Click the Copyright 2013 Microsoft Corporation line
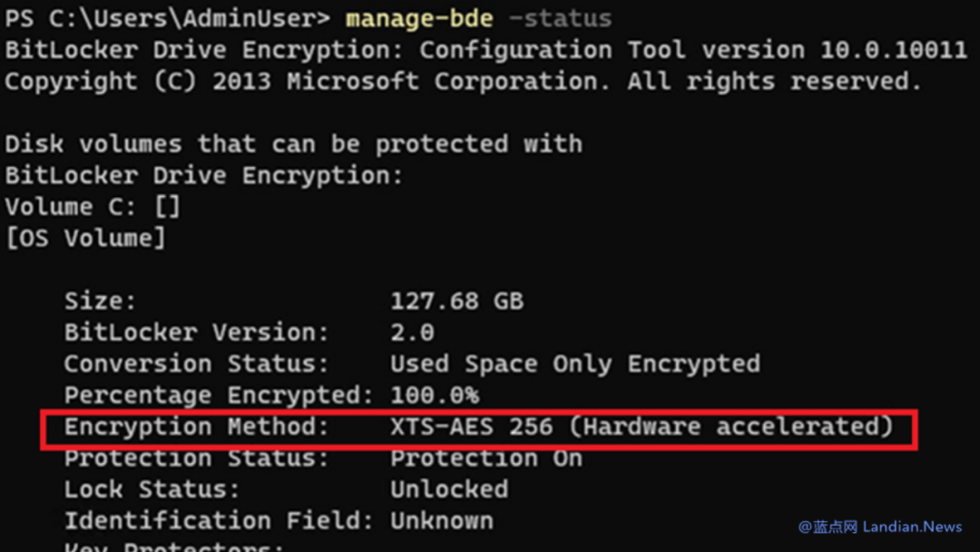Screen dimensions: 980x552 coord(463,82)
